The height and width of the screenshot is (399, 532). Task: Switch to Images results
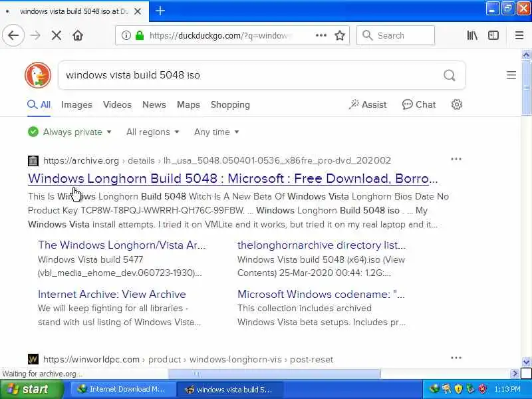click(x=76, y=104)
